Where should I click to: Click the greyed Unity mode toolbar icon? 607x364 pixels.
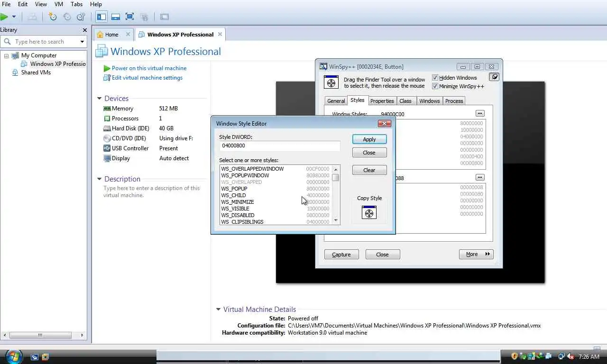click(144, 17)
